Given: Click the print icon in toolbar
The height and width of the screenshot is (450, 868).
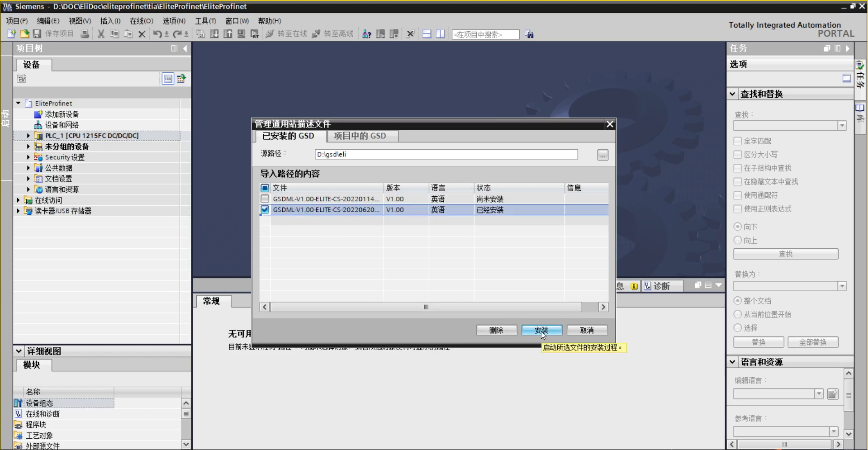Looking at the screenshot, I should (85, 34).
